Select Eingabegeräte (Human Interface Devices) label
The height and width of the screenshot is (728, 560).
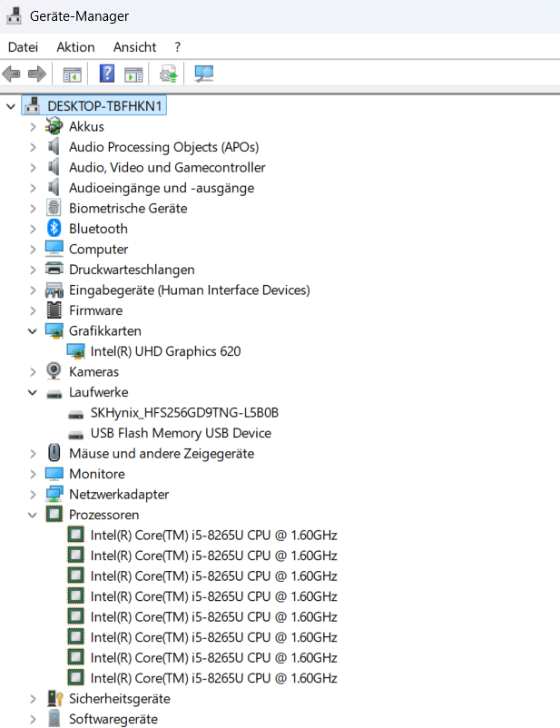coord(190,290)
